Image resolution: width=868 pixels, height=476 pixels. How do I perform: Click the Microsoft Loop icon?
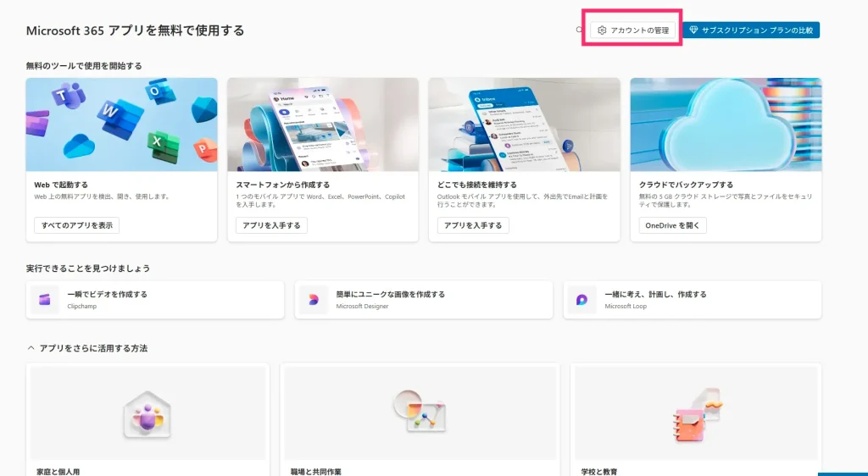[x=581, y=300]
